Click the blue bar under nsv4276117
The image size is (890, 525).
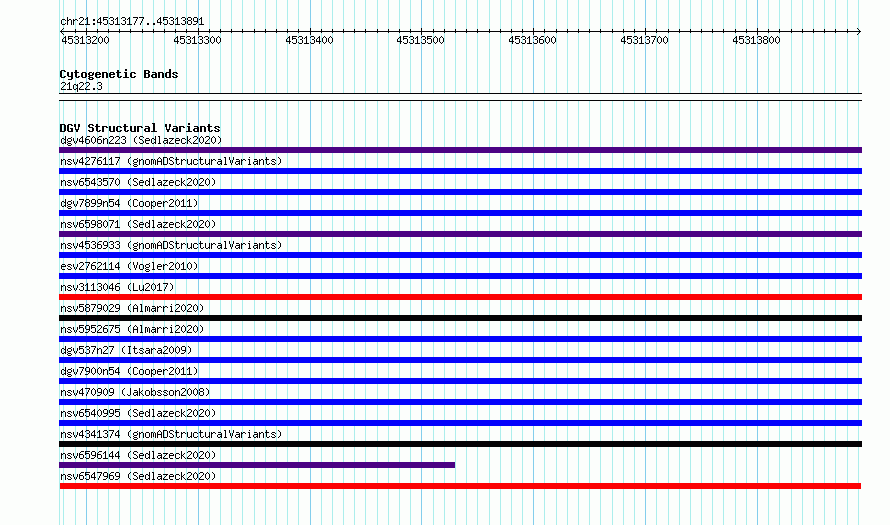click(460, 171)
